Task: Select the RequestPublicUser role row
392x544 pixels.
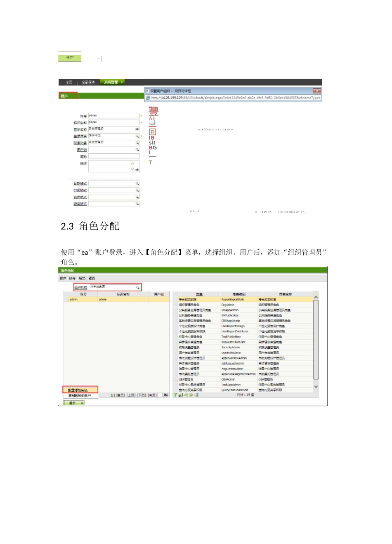Action: click(x=243, y=342)
